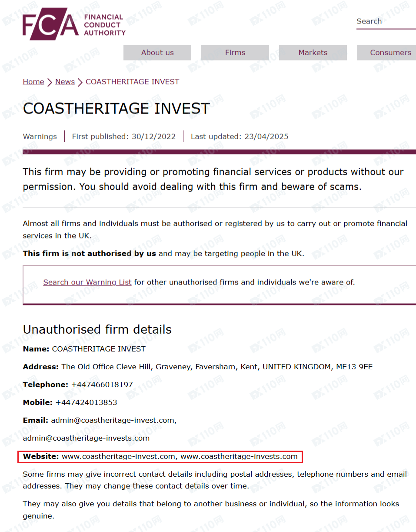
Task: Open the Consumers menu
Action: tap(386, 53)
